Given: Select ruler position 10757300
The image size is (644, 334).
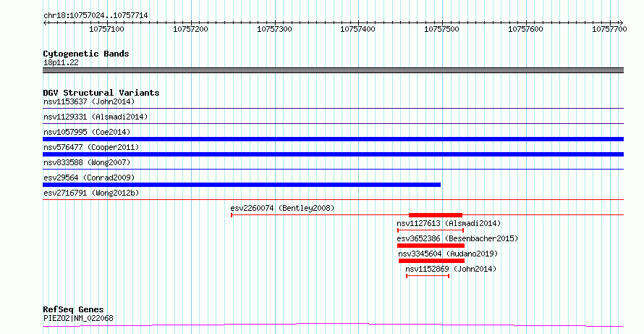Looking at the screenshot, I should (x=274, y=29).
